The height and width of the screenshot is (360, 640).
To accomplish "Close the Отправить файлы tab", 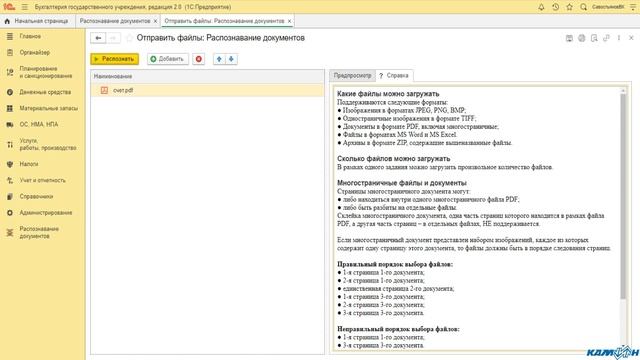I will coord(289,21).
